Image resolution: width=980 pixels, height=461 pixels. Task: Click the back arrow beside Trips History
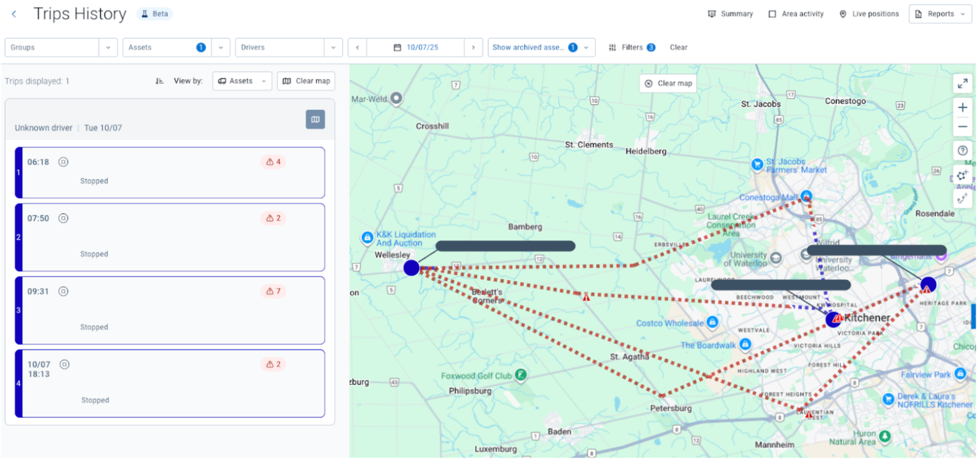[x=14, y=14]
